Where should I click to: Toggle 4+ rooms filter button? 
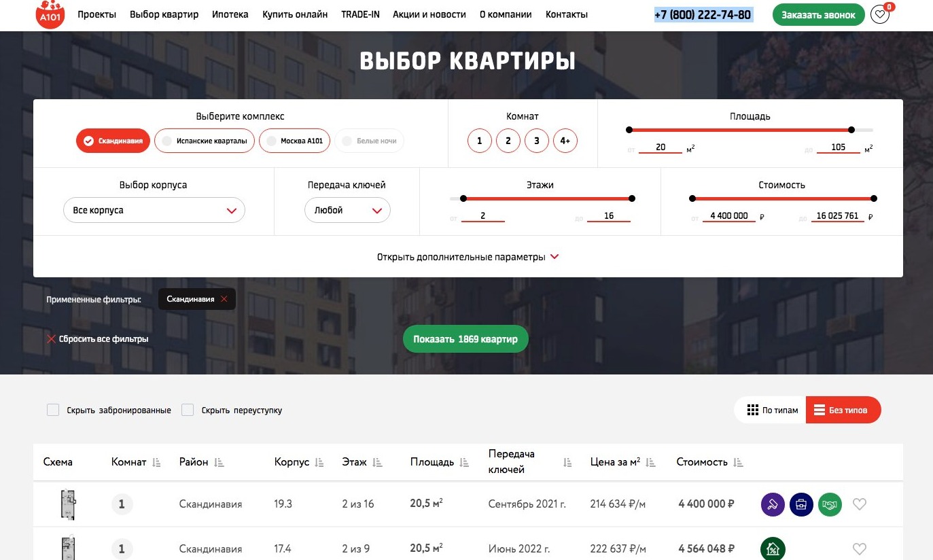[565, 141]
